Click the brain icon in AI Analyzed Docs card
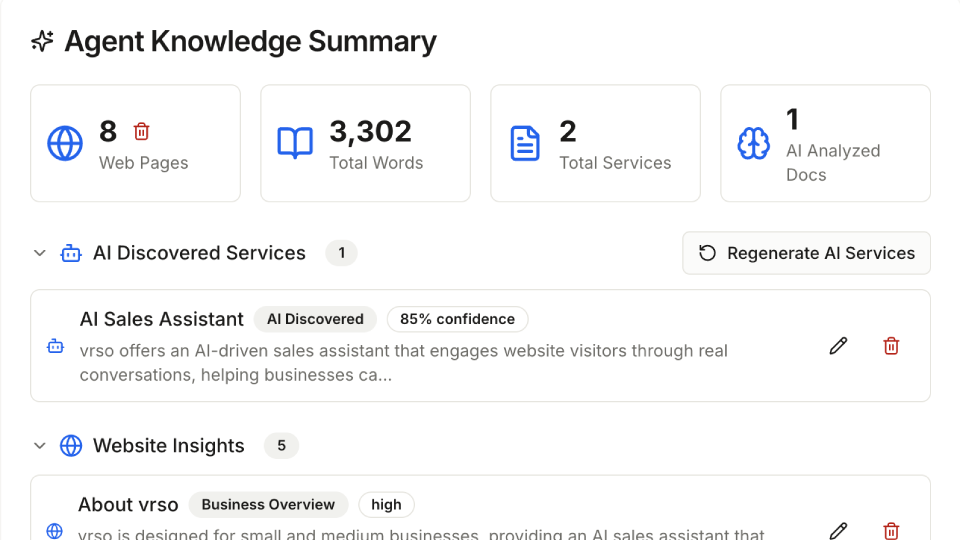The width and height of the screenshot is (960, 540). point(753,143)
